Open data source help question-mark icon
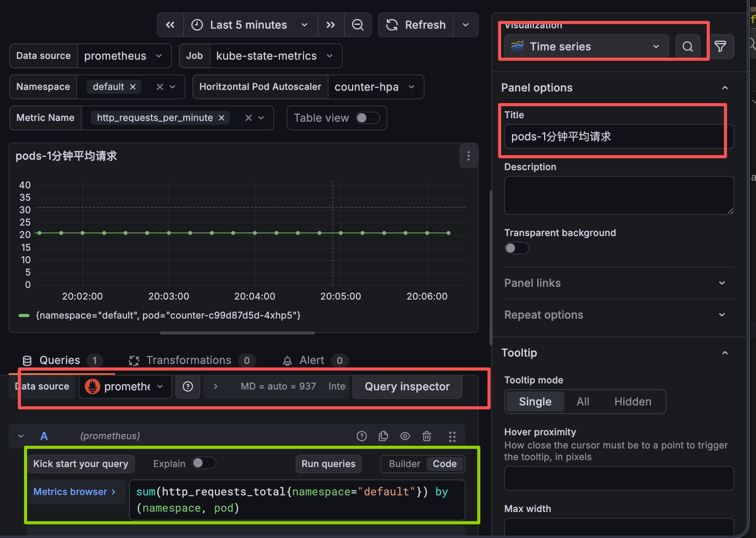The image size is (756, 538). click(188, 386)
